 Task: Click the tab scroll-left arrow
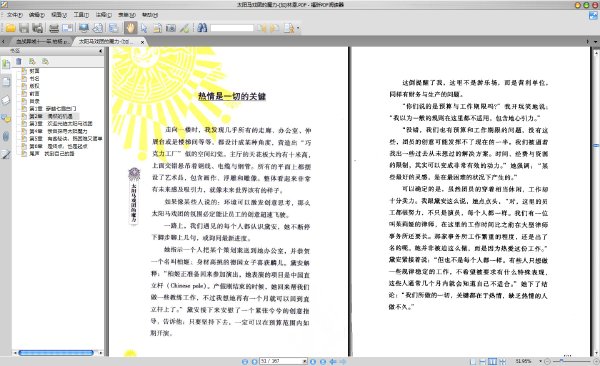click(x=3, y=41)
